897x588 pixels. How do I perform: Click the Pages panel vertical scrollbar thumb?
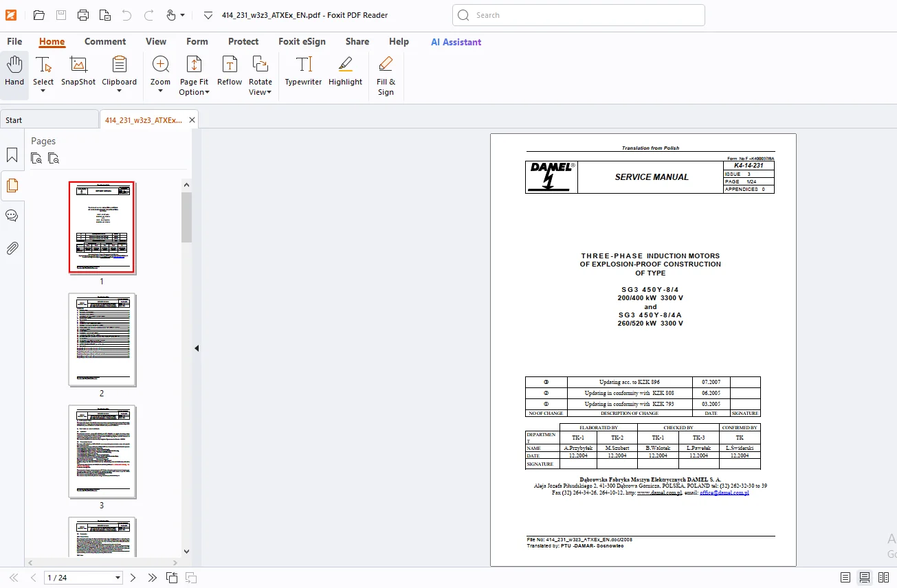[x=186, y=217]
